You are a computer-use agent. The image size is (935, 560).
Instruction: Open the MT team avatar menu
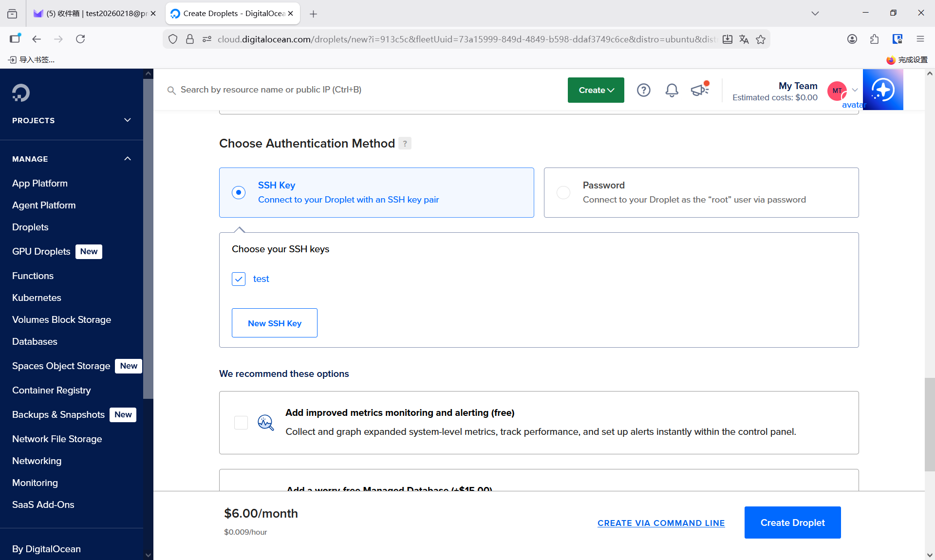[x=837, y=91]
